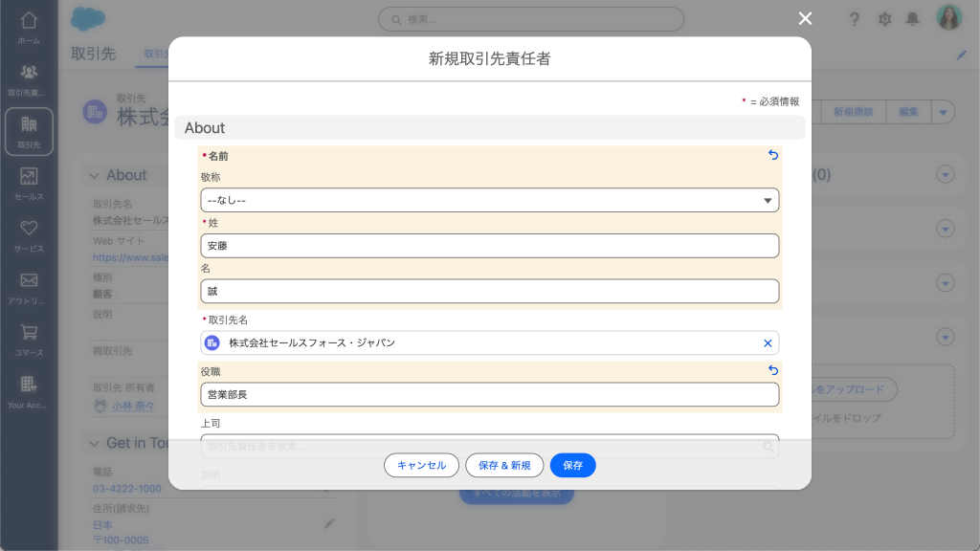The width and height of the screenshot is (980, 551).
Task: Clear the selected 取引先名 account
Action: [x=768, y=343]
